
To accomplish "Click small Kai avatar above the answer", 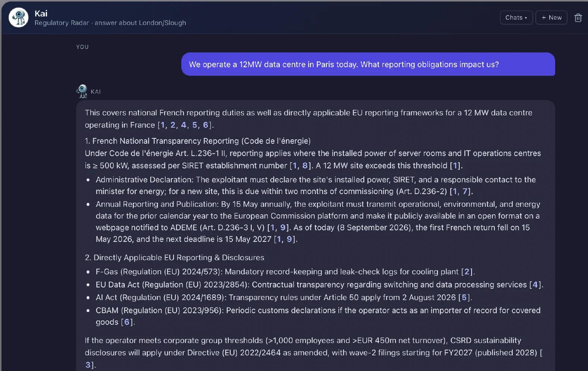I will (82, 91).
